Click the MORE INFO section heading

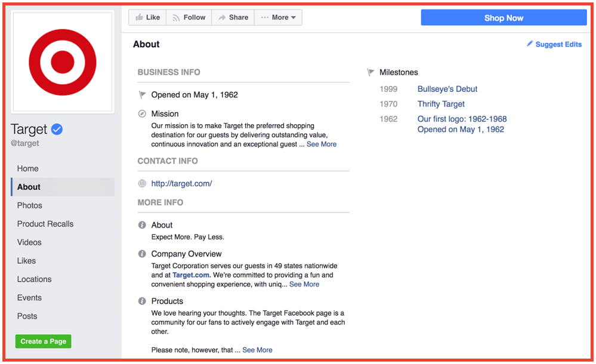point(160,202)
